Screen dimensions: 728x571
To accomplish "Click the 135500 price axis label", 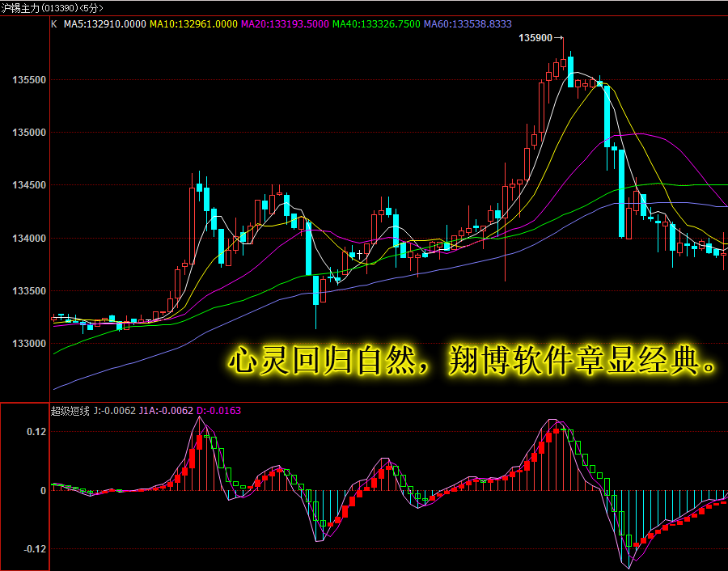I will coord(29,80).
